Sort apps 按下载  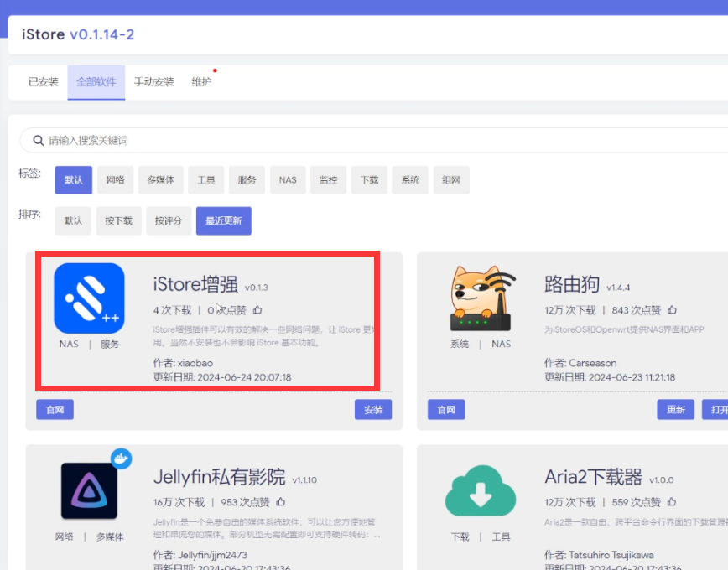[x=118, y=221]
